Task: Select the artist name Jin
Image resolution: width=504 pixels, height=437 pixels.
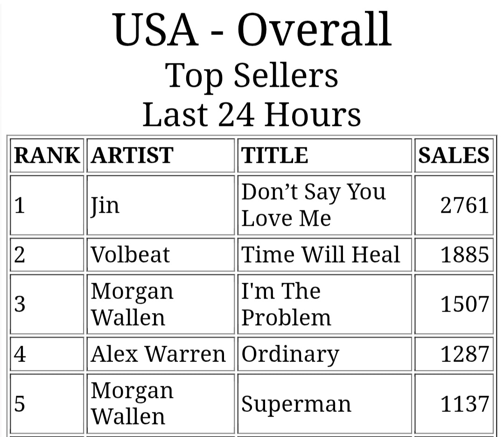Action: coord(105,206)
